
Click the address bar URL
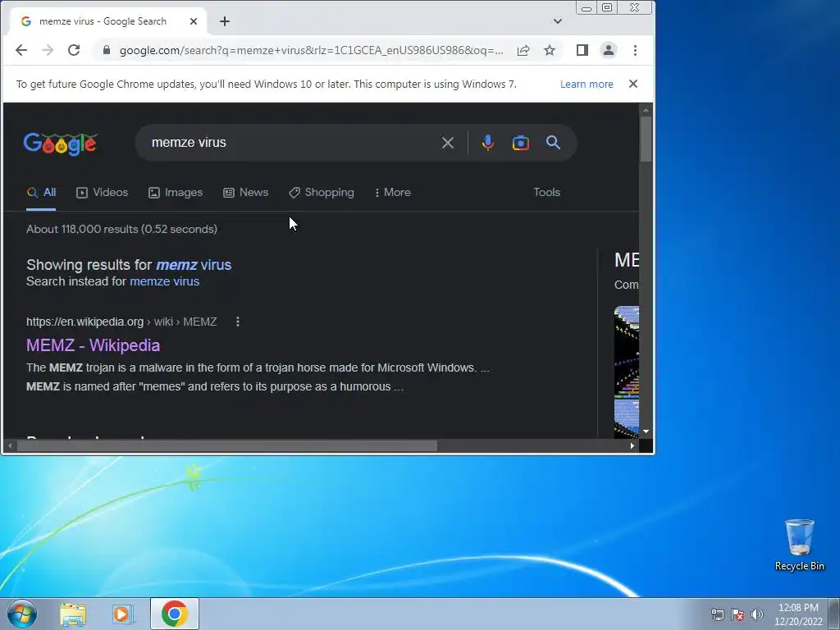click(x=311, y=50)
